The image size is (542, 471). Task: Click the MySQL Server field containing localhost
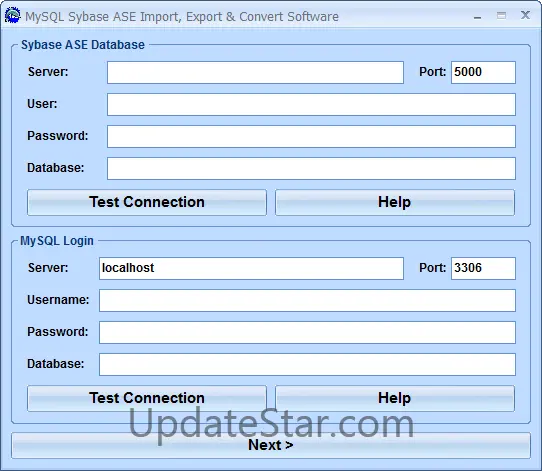251,268
